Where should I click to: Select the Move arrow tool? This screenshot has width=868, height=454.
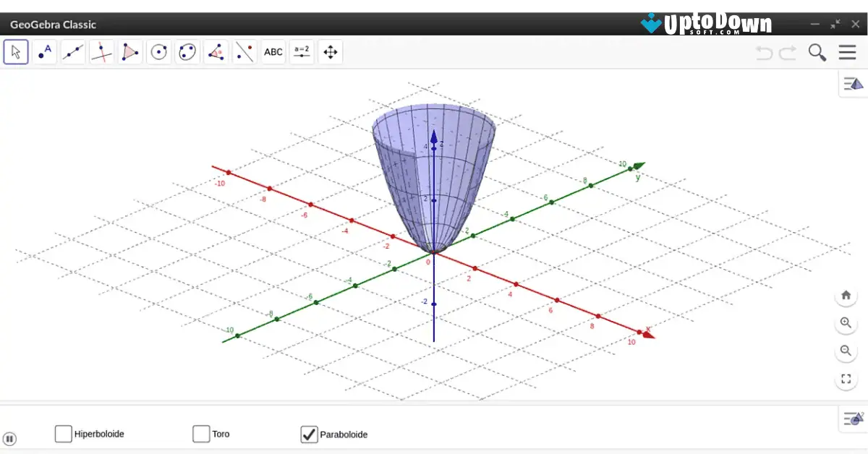[16, 51]
